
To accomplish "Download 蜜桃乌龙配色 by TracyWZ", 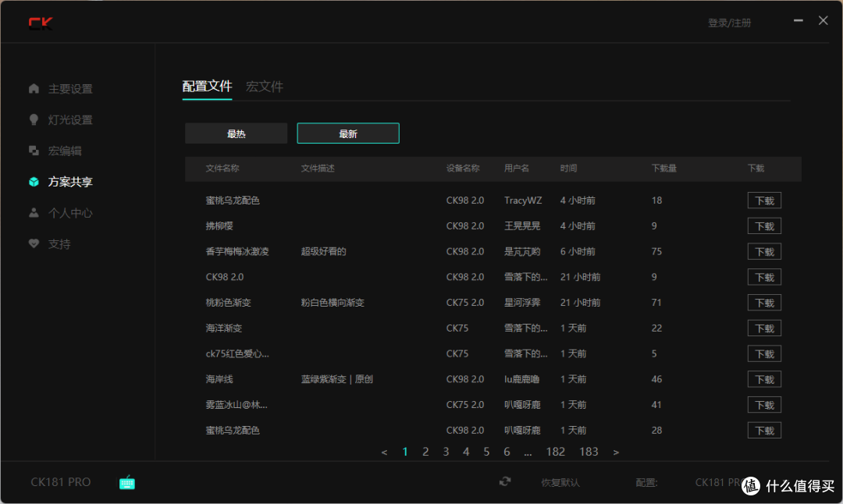I will point(764,201).
